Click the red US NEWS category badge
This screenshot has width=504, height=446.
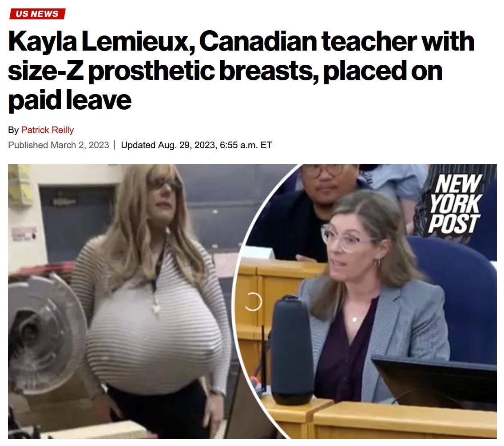[x=37, y=14]
